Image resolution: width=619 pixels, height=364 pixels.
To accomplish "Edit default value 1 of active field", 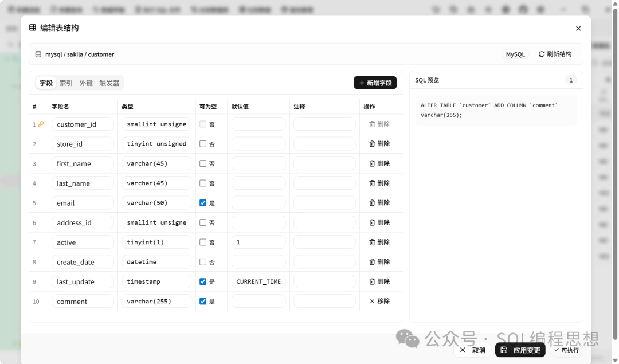I will point(258,242).
